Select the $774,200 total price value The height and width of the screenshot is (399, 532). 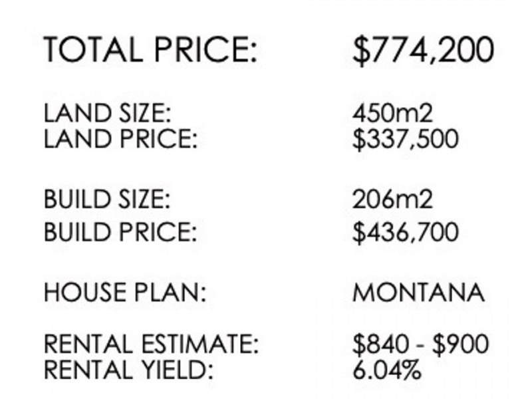click(x=423, y=51)
